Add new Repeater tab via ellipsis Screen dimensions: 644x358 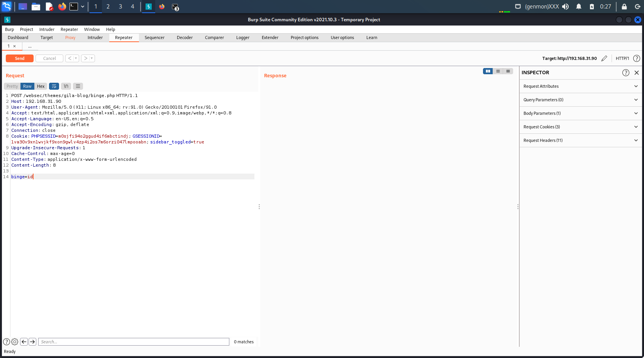point(30,46)
